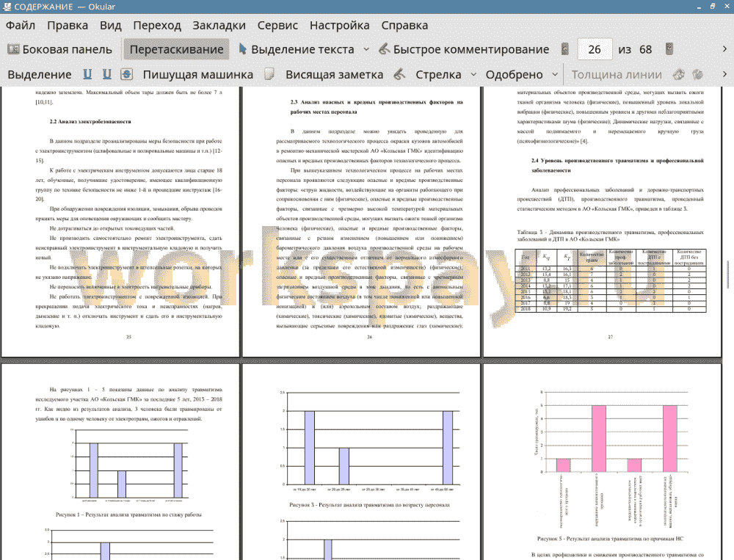The height and width of the screenshot is (560, 734).
Task: Show hidden items of the main toolbar
Action: tap(724, 49)
